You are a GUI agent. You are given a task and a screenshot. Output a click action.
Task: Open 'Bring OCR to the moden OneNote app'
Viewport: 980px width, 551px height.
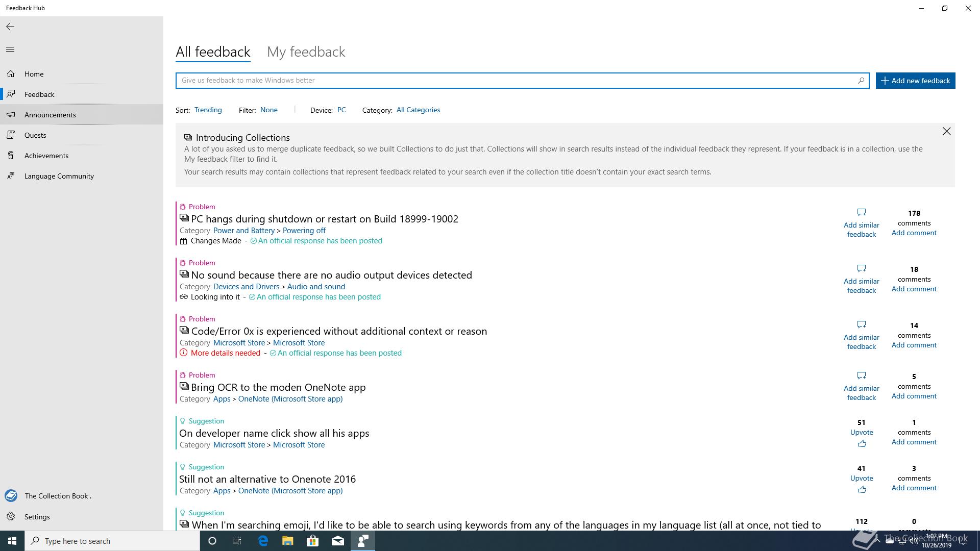click(x=278, y=387)
